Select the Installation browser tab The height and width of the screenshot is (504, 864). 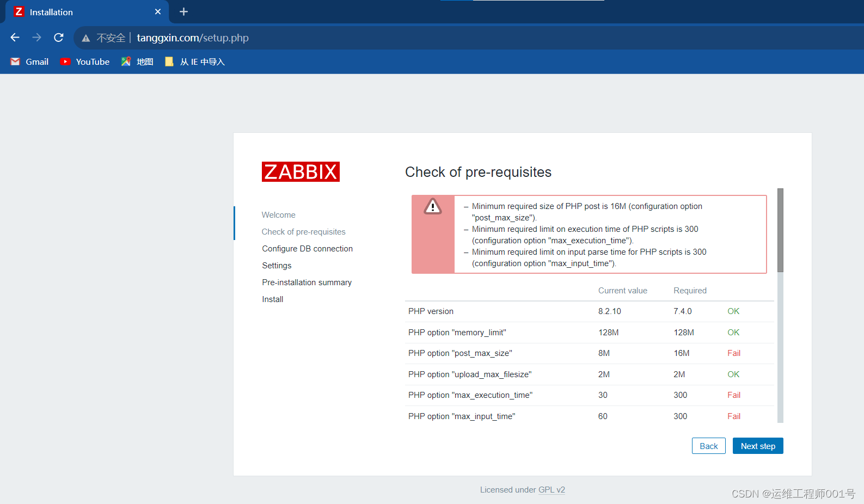(x=87, y=12)
